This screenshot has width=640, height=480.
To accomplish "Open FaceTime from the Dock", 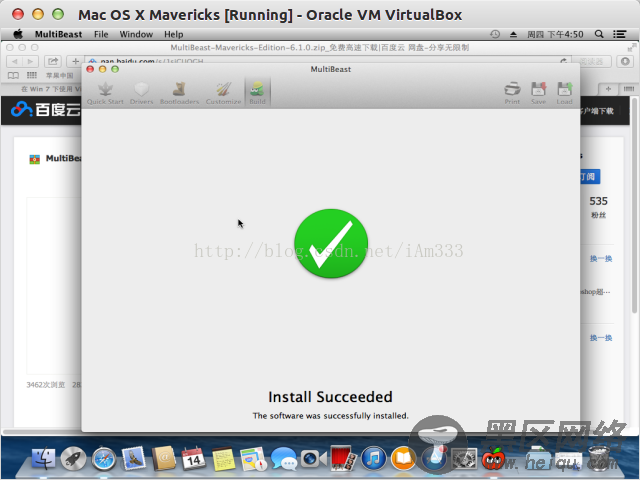I will [313, 458].
